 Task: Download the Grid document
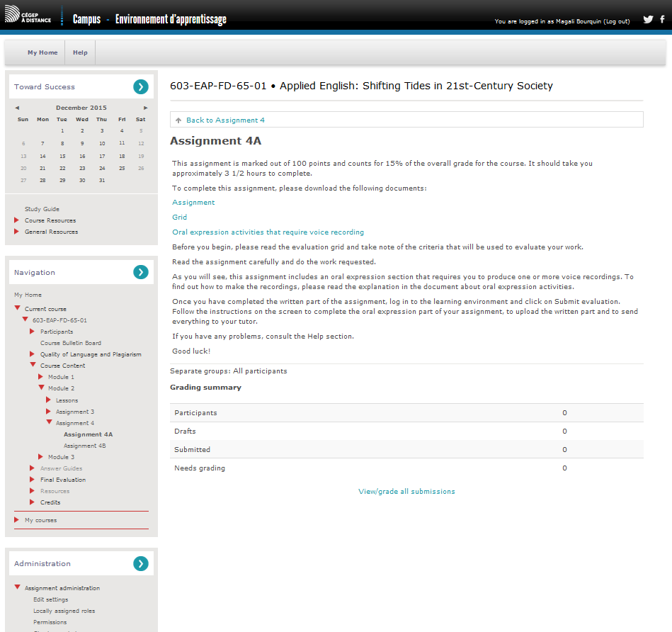tap(180, 218)
